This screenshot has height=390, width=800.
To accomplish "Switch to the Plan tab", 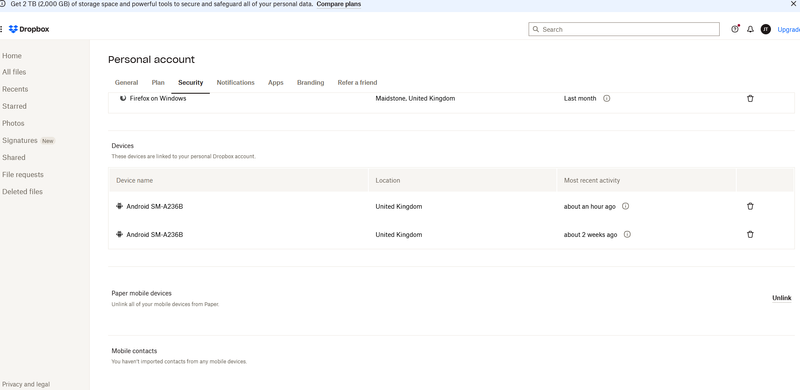I will tap(158, 83).
